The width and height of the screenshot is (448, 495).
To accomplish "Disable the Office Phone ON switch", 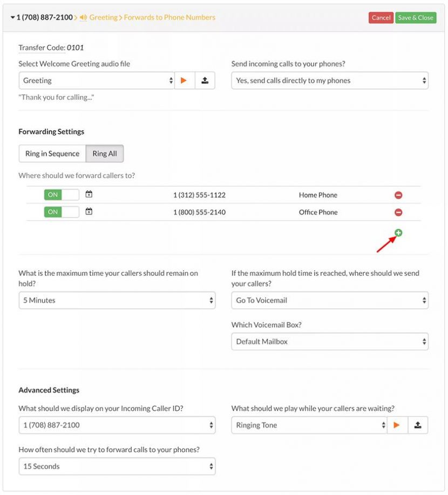I will coord(61,212).
